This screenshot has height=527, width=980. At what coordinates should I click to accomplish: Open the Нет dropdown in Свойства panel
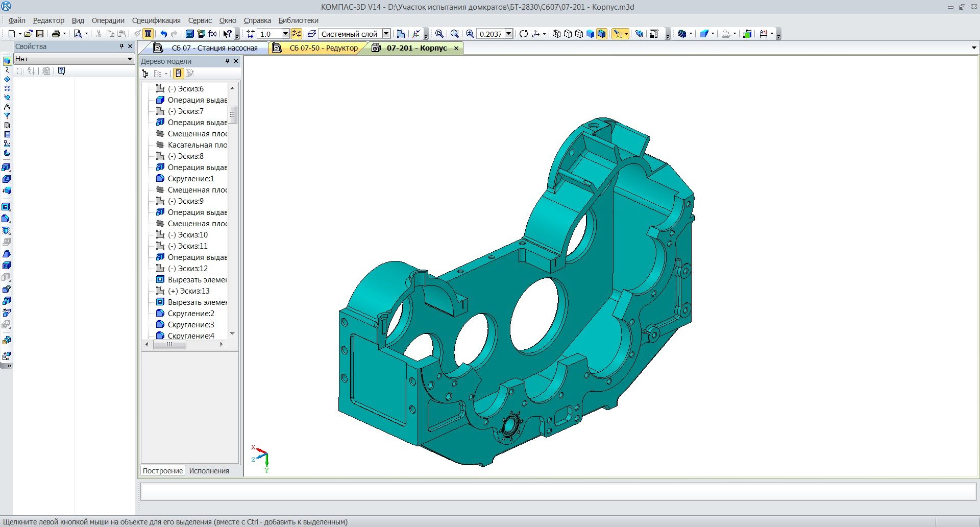click(x=130, y=59)
